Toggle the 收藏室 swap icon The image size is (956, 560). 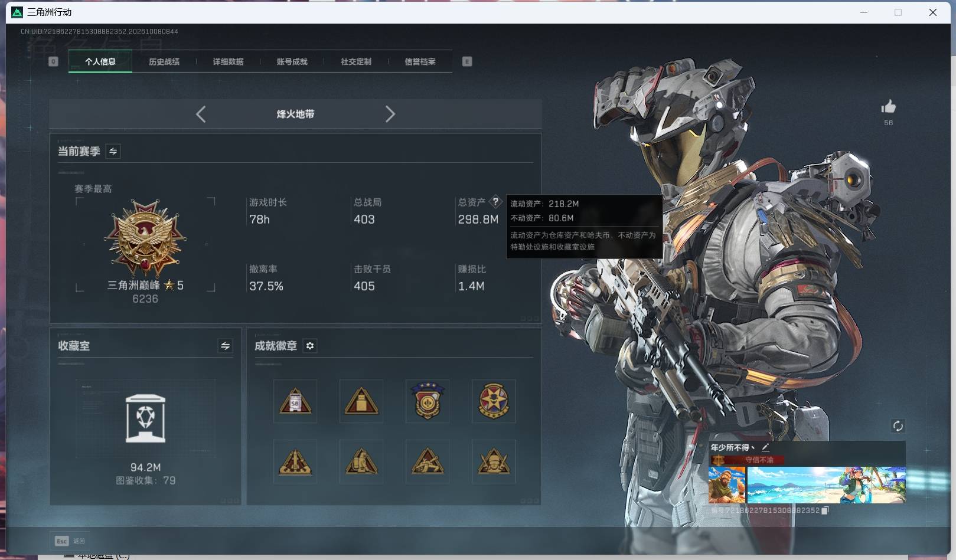coord(225,346)
